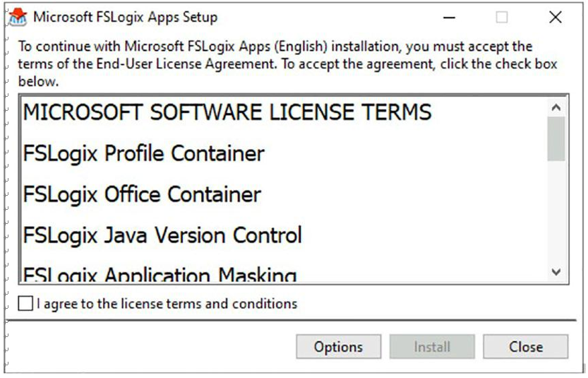Viewport: 588px width, 378px height.
Task: Click the empty scrollbar track below the thumb
Action: coord(556,212)
